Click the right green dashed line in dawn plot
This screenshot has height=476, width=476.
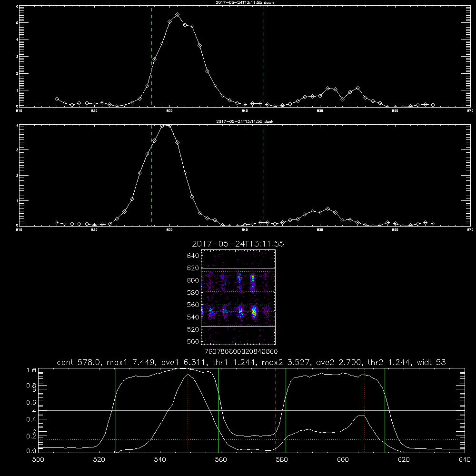[263, 56]
